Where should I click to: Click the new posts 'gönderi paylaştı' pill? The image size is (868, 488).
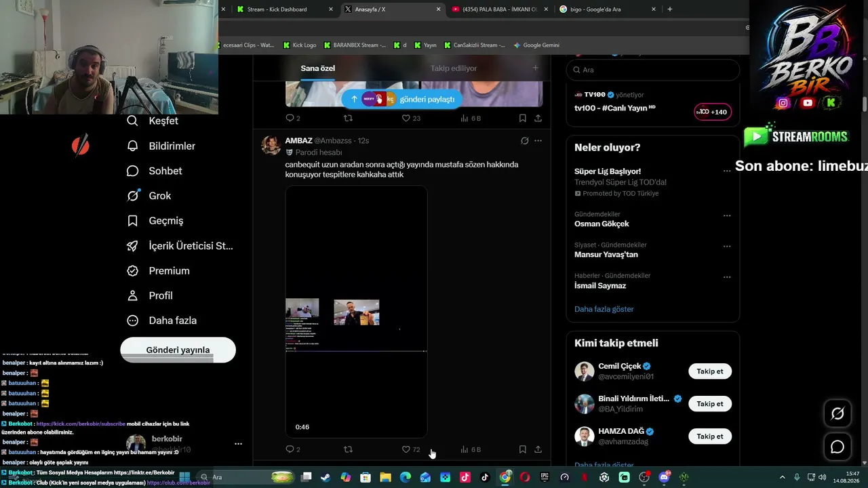[x=402, y=99]
